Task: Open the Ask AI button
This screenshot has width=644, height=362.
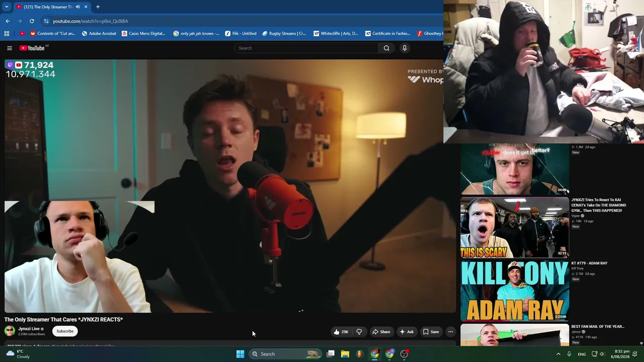Action: (x=407, y=332)
